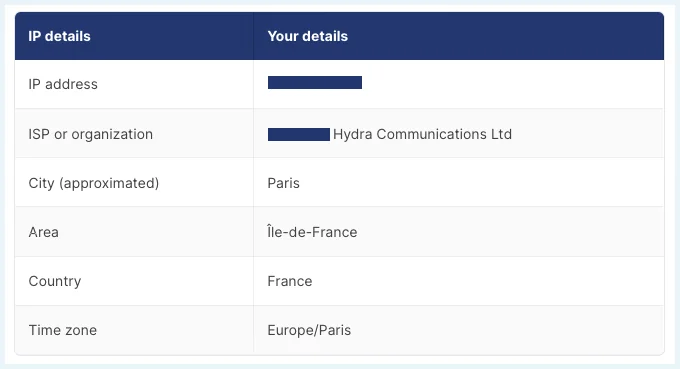
Task: Click the IP details column header
Action: (x=59, y=36)
